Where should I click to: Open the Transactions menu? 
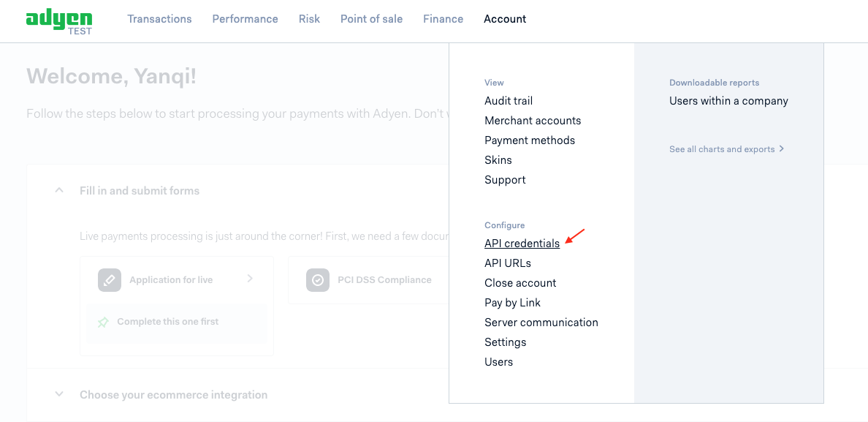[x=159, y=19]
